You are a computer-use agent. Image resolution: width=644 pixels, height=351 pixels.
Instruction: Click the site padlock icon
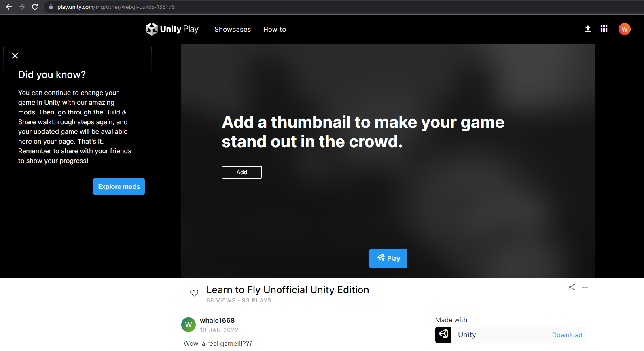[51, 7]
